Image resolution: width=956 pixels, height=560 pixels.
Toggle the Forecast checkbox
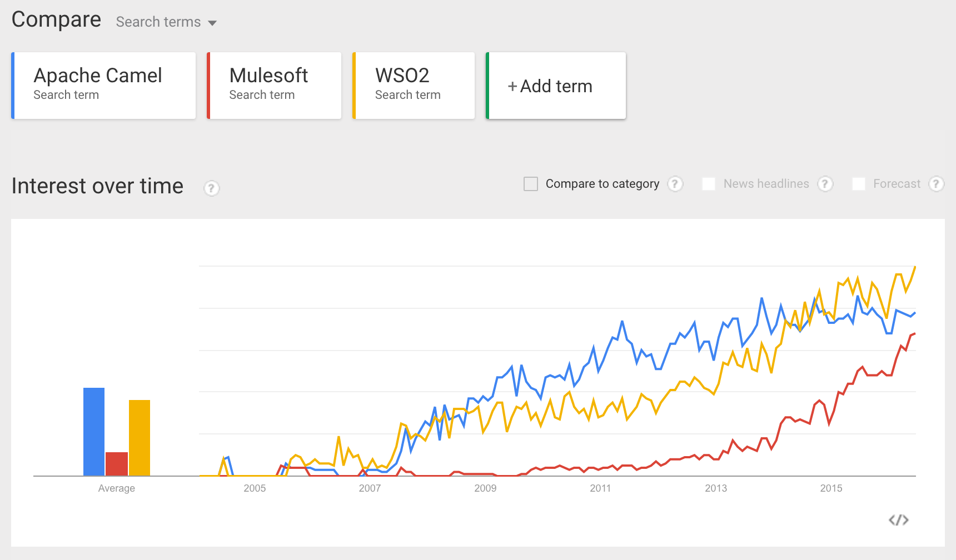(859, 184)
